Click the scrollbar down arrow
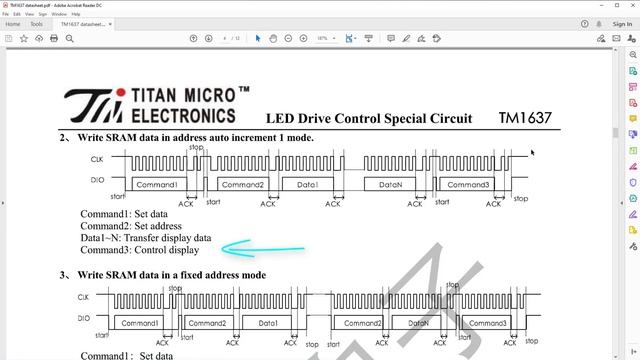Viewport: 640px width, 360px height. tap(616, 357)
